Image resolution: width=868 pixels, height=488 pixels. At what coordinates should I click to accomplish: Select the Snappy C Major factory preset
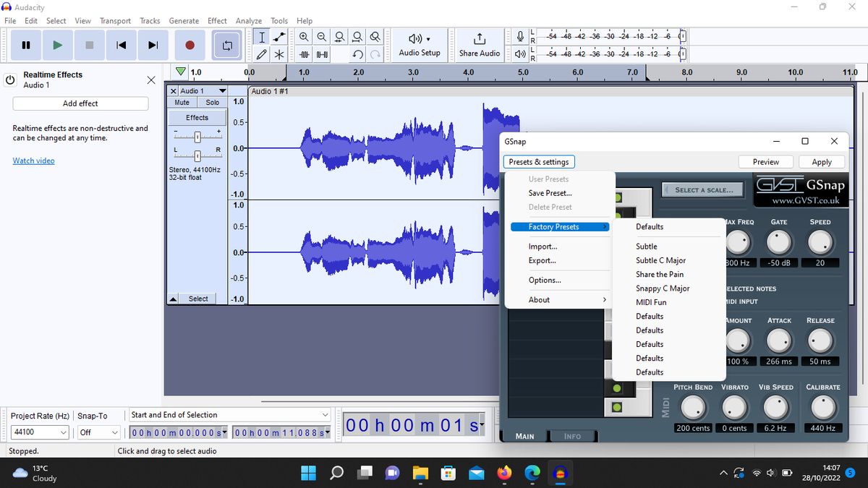point(663,288)
